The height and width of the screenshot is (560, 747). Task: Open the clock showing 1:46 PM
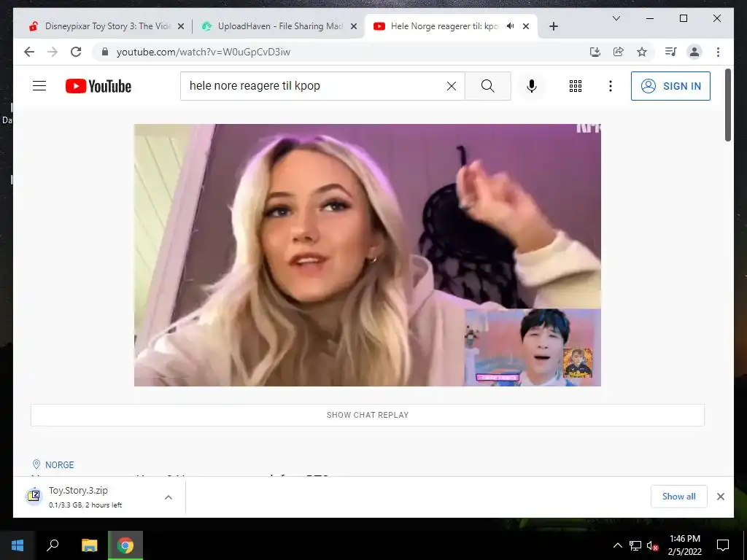(684, 545)
